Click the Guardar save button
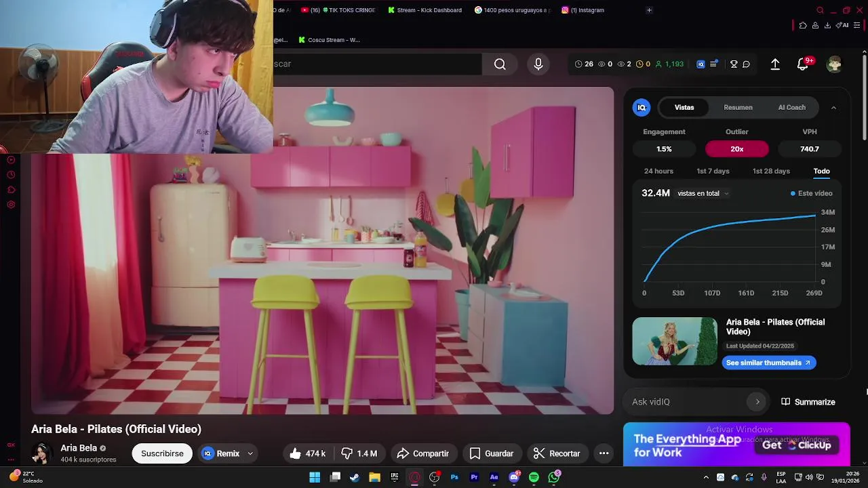The height and width of the screenshot is (488, 868). coord(492,453)
